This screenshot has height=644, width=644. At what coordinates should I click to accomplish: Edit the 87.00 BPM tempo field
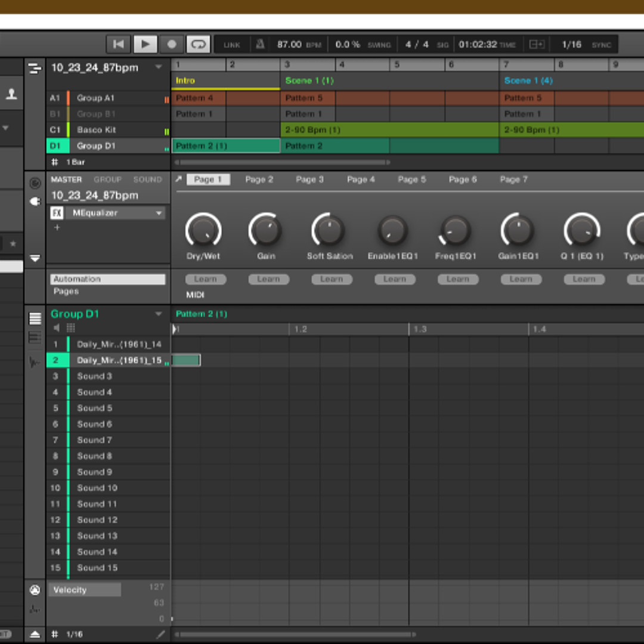click(x=289, y=44)
